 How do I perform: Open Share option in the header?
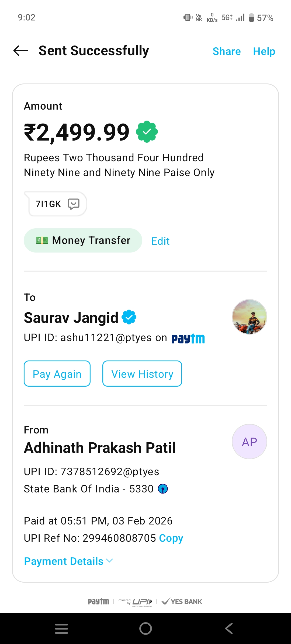click(x=227, y=51)
